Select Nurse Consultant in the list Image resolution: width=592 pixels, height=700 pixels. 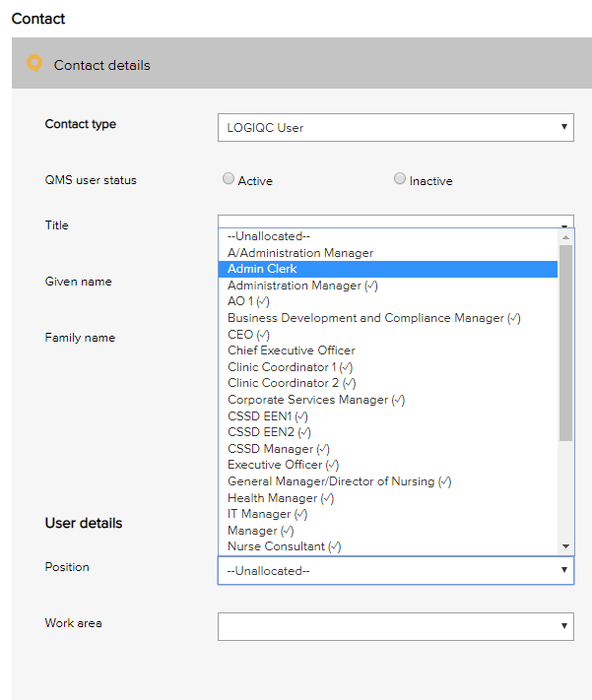284,546
